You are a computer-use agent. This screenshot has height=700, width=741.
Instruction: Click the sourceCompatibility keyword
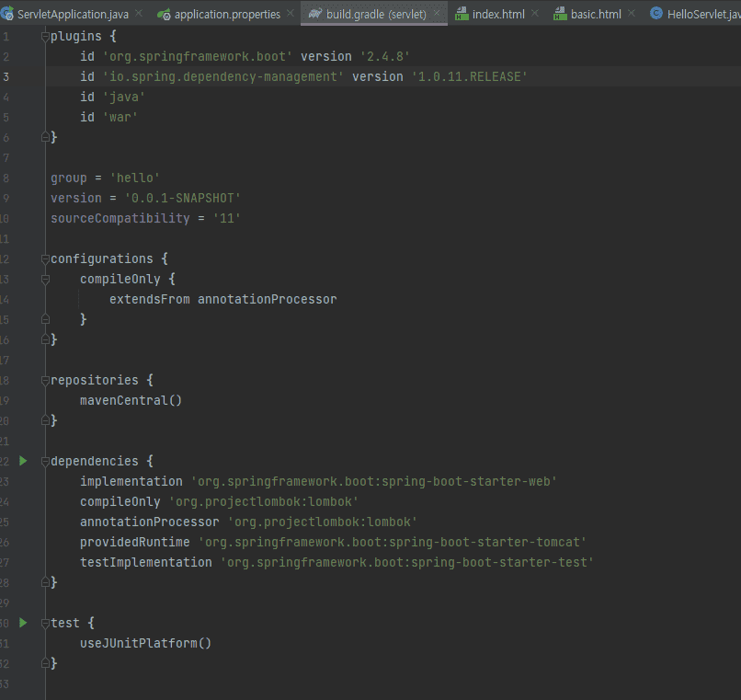pyautogui.click(x=120, y=218)
